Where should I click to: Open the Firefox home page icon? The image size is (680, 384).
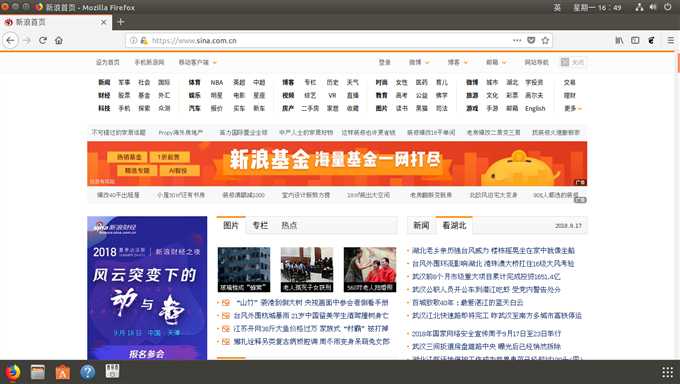pos(59,40)
